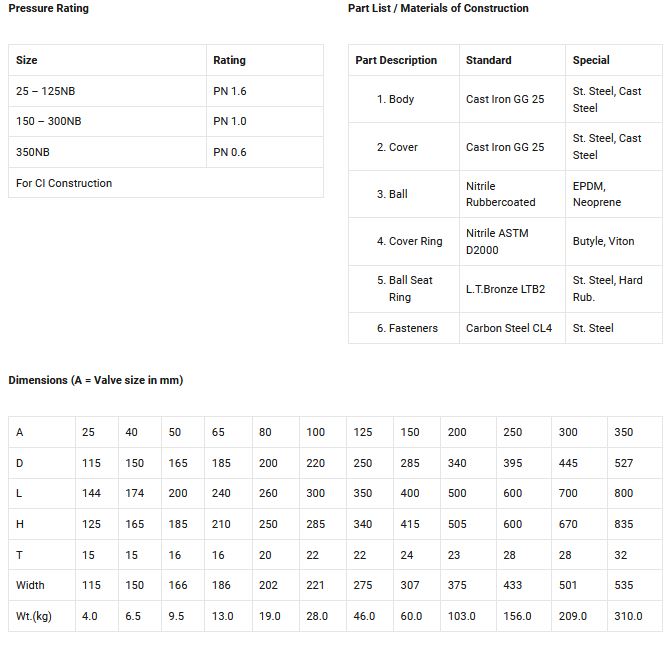
Task: Select the 1. Body part row
Action: 395,99
